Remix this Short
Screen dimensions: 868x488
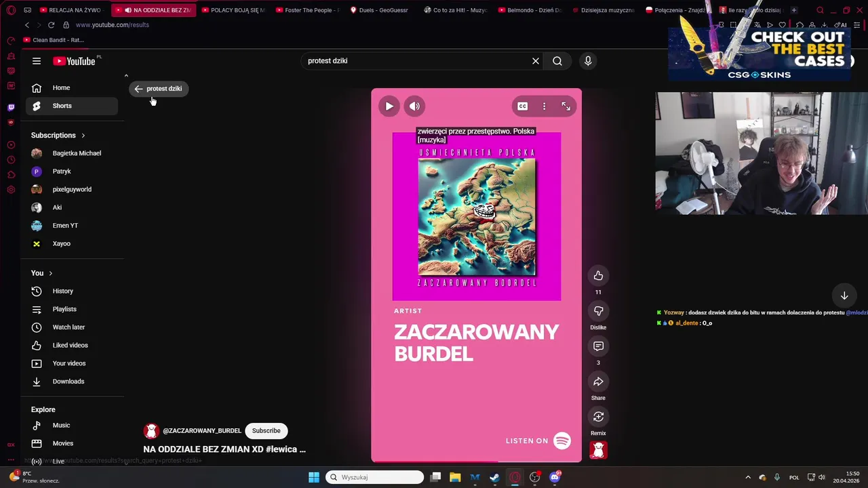tap(598, 416)
